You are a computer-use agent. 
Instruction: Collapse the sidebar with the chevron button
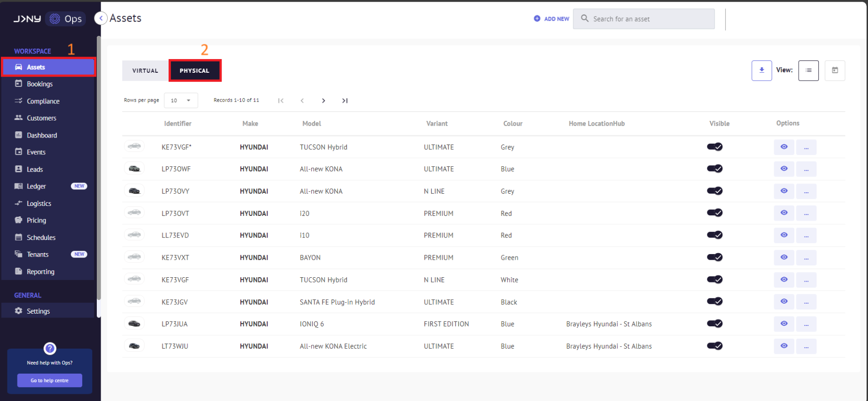click(x=101, y=18)
